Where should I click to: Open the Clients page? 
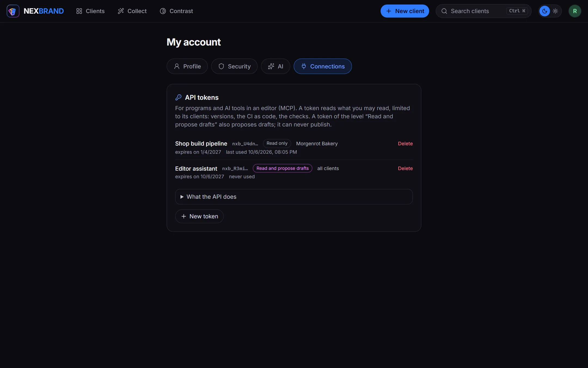(90, 11)
